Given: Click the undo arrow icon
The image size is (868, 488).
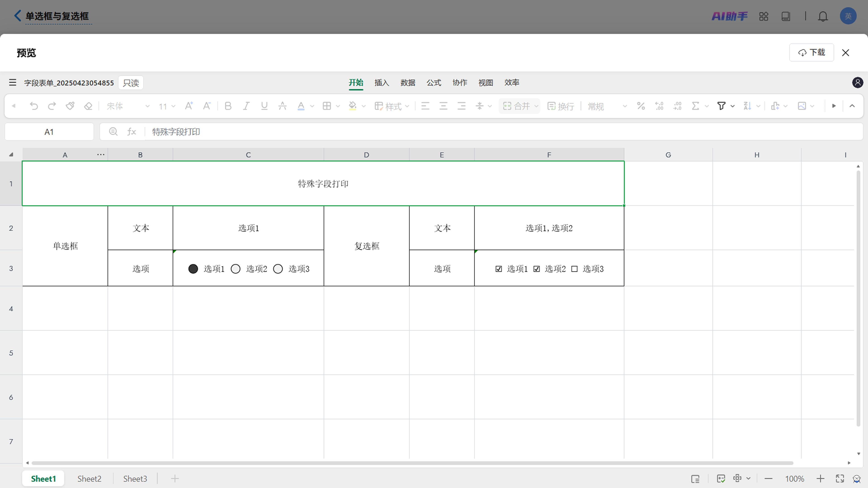Looking at the screenshot, I should (34, 106).
